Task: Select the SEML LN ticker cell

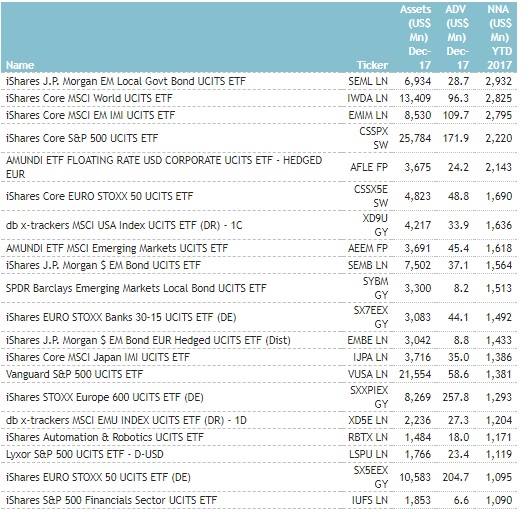Action: (368, 81)
